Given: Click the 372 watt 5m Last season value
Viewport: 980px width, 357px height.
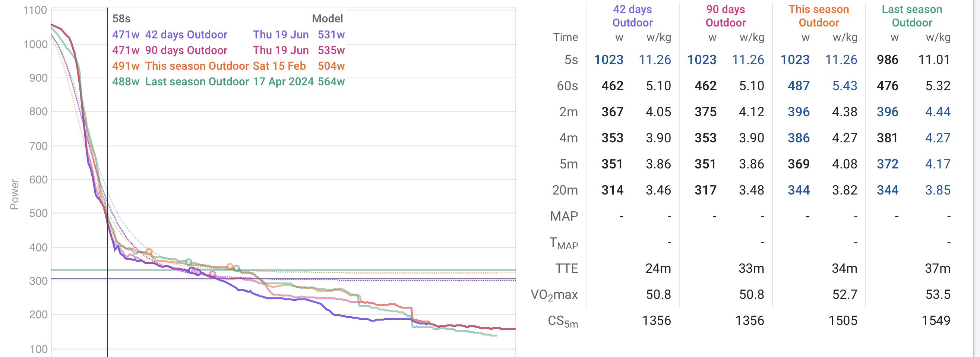Looking at the screenshot, I should coord(887,164).
